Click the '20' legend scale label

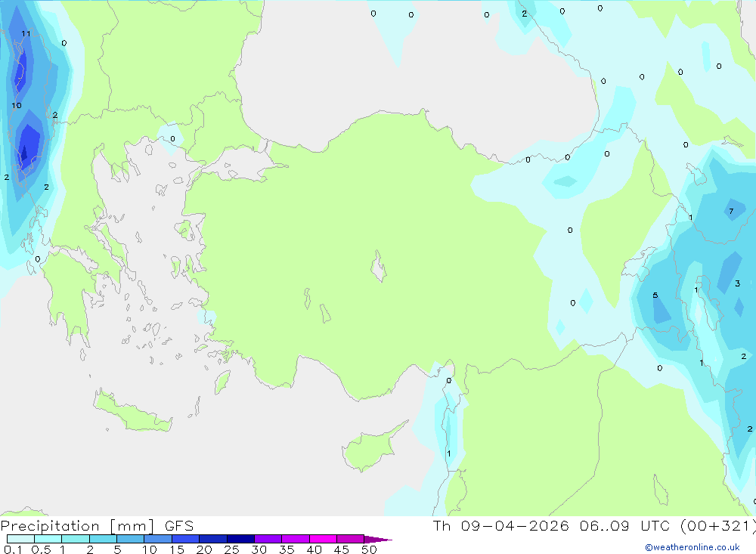(204, 549)
